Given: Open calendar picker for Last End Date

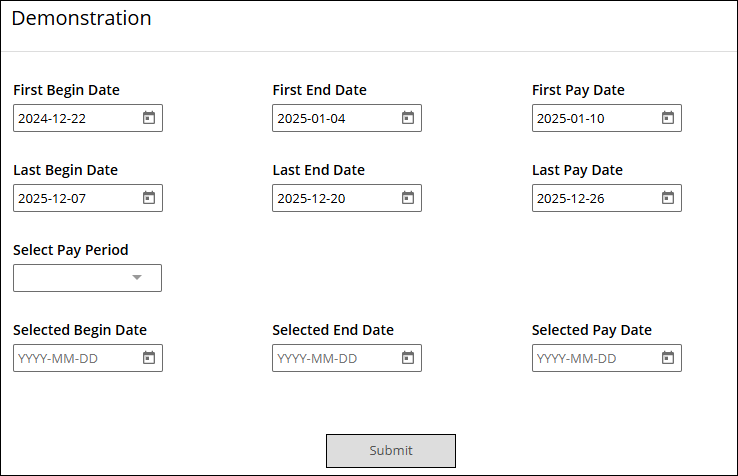Looking at the screenshot, I should (x=408, y=198).
